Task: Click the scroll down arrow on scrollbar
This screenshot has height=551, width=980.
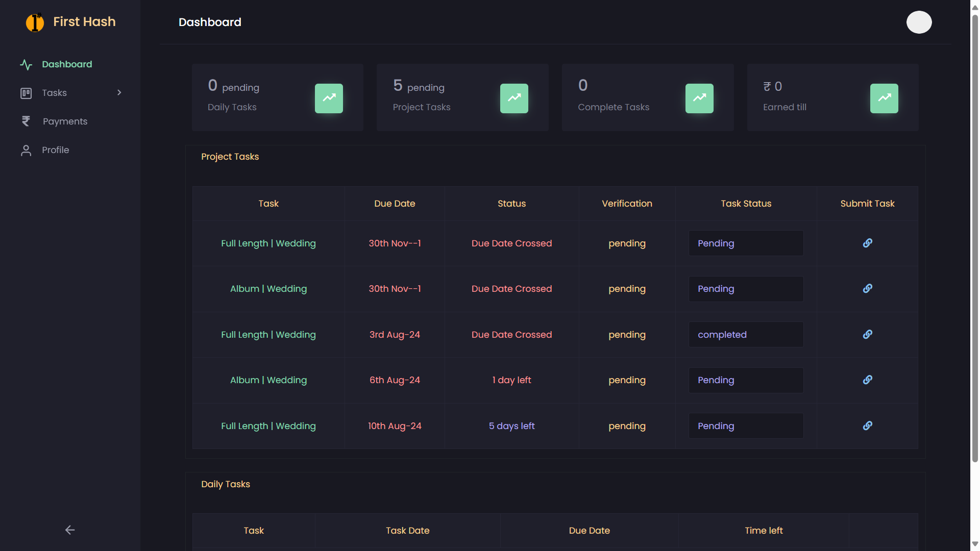Action: coord(975,544)
